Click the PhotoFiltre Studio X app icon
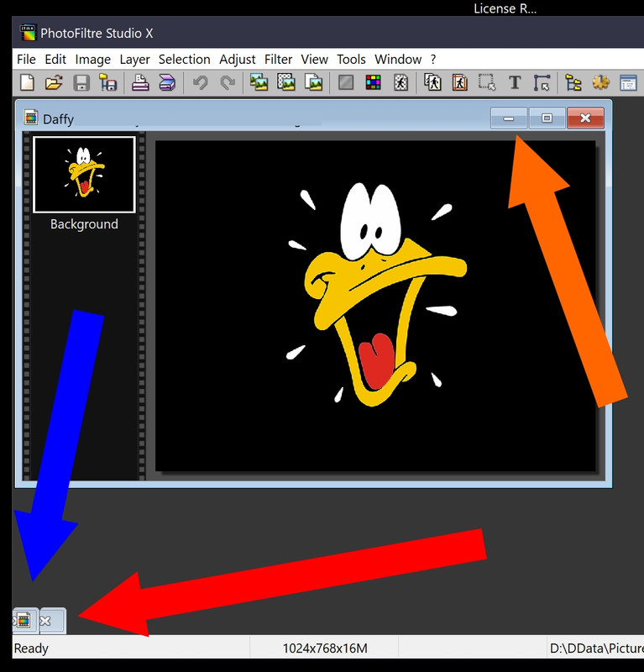 29,33
